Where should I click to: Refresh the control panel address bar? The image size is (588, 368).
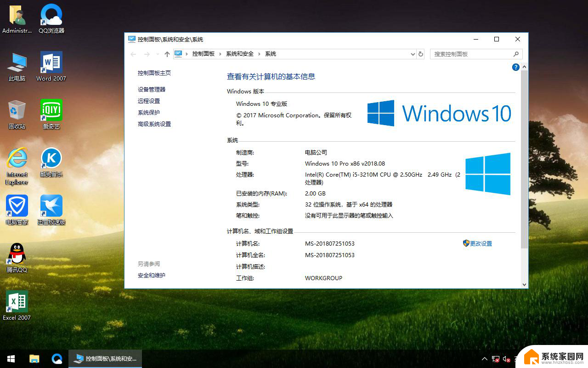point(421,54)
